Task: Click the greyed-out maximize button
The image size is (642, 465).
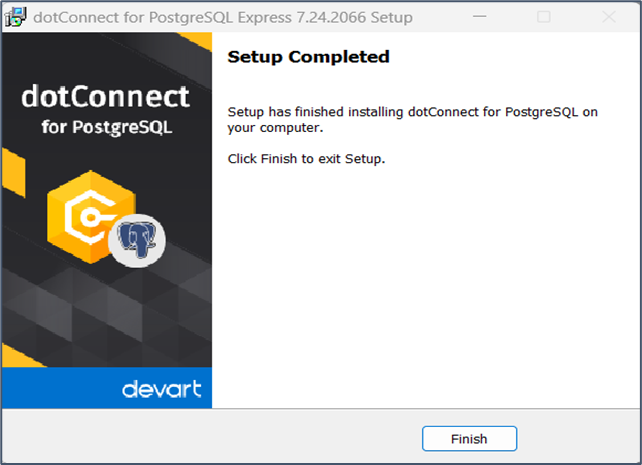Action: pos(544,17)
